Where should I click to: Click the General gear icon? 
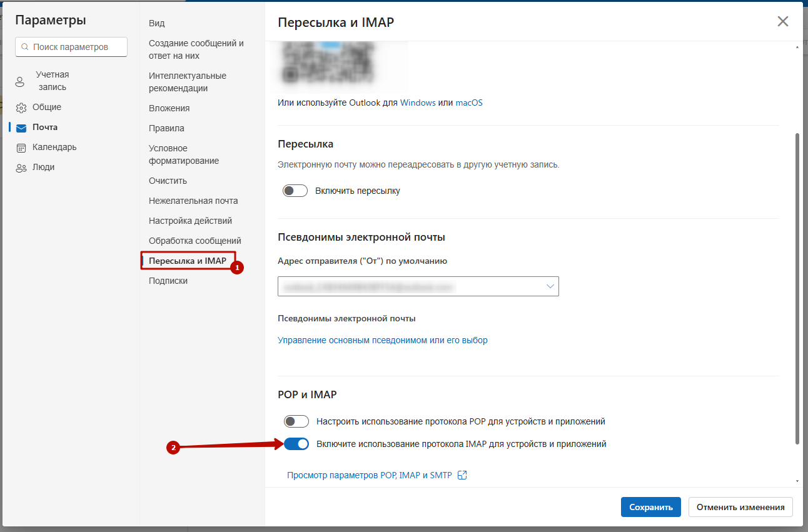pyautogui.click(x=21, y=108)
